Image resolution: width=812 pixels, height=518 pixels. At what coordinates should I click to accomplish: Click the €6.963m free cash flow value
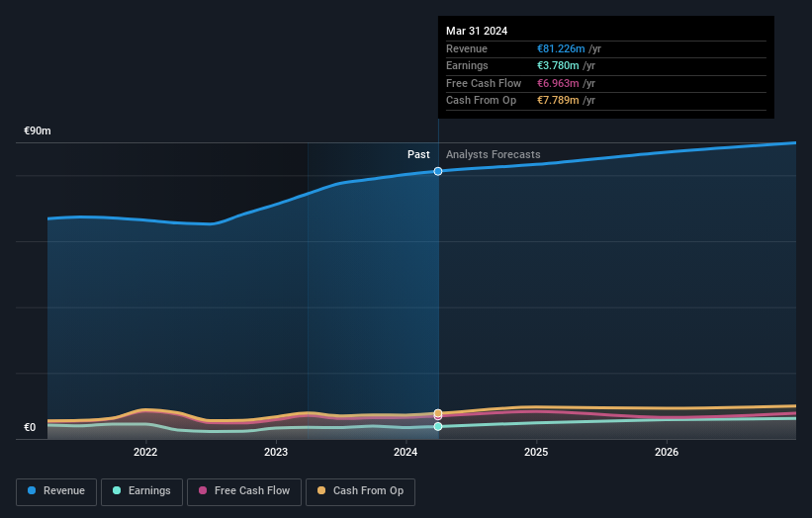558,83
